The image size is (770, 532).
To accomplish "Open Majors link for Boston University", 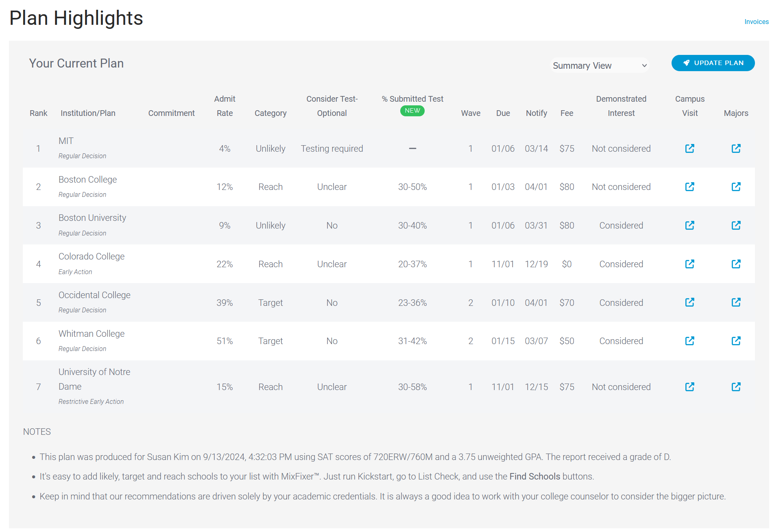I will [x=736, y=225].
